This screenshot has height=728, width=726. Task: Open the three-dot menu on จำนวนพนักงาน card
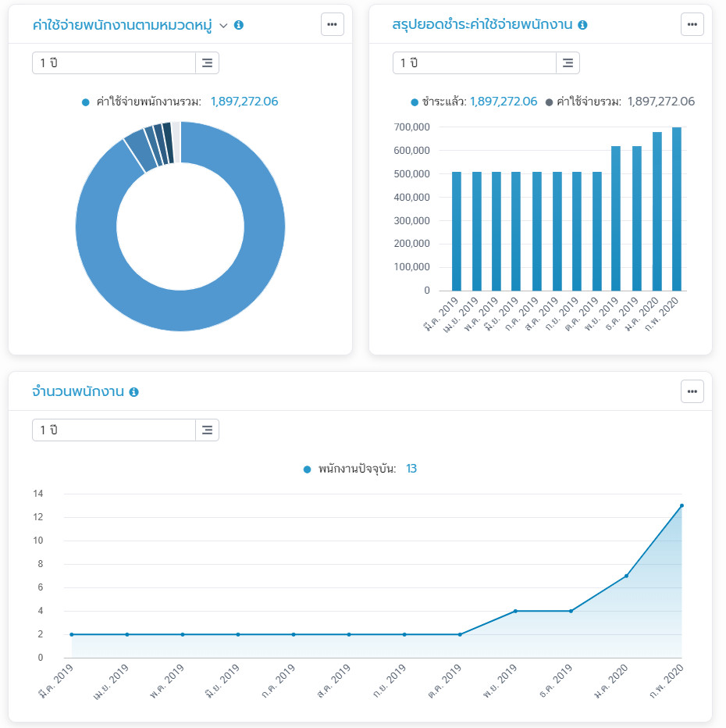[692, 391]
